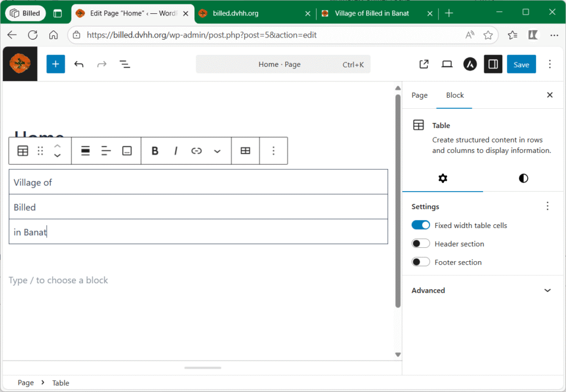Enable the Header section toggle
The height and width of the screenshot is (392, 566).
421,244
